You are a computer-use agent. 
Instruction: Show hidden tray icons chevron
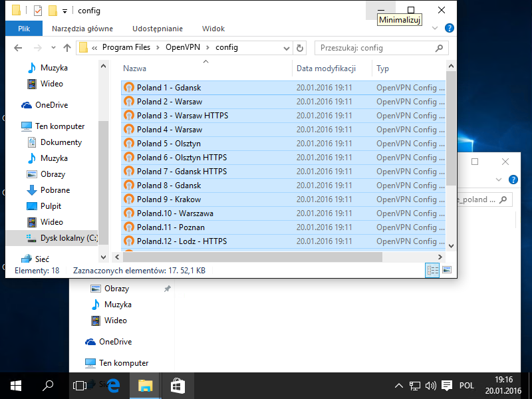pyautogui.click(x=398, y=386)
